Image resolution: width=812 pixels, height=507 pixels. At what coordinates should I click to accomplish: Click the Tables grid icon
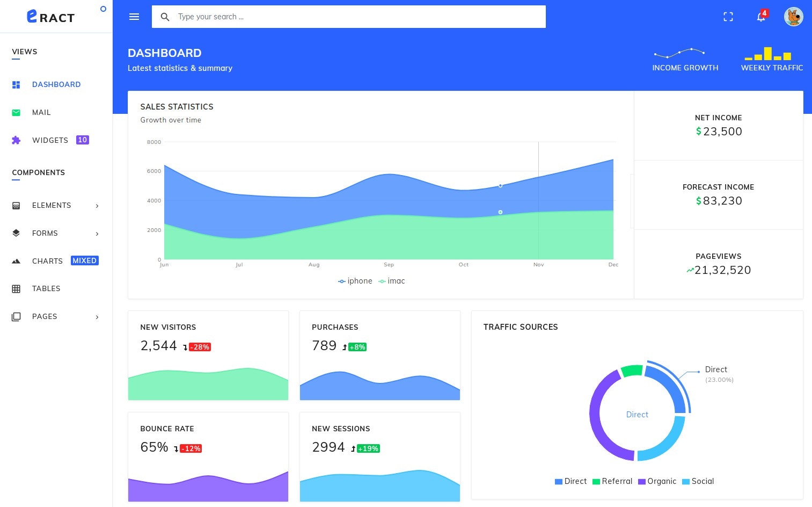pyautogui.click(x=16, y=288)
